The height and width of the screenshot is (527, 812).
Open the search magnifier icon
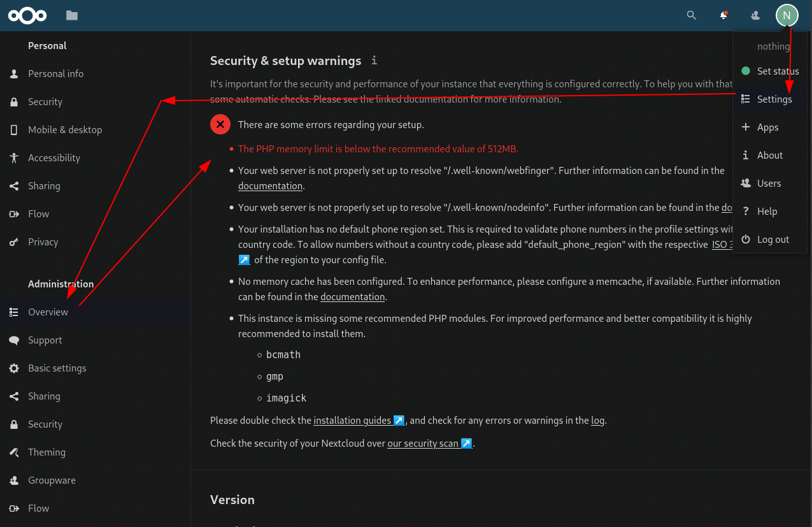point(691,15)
